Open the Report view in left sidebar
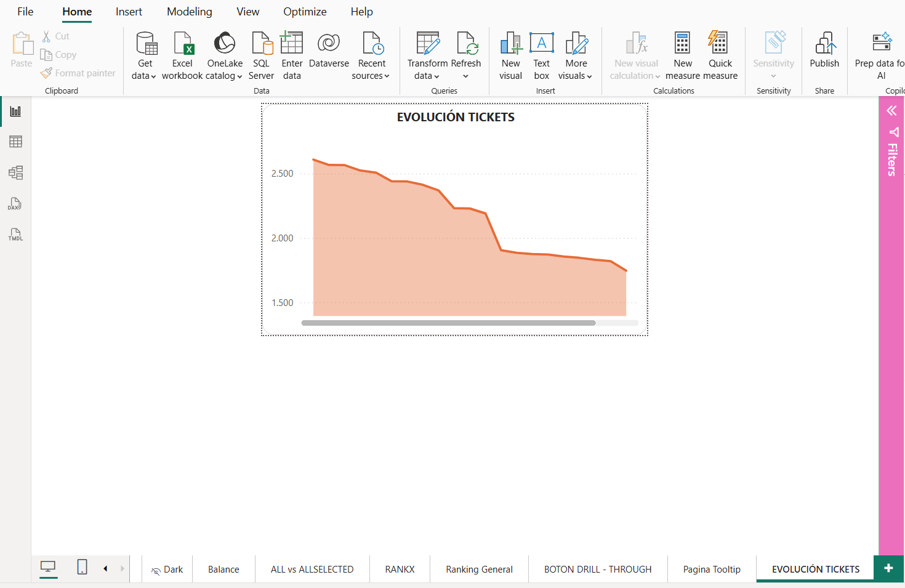 15,111
